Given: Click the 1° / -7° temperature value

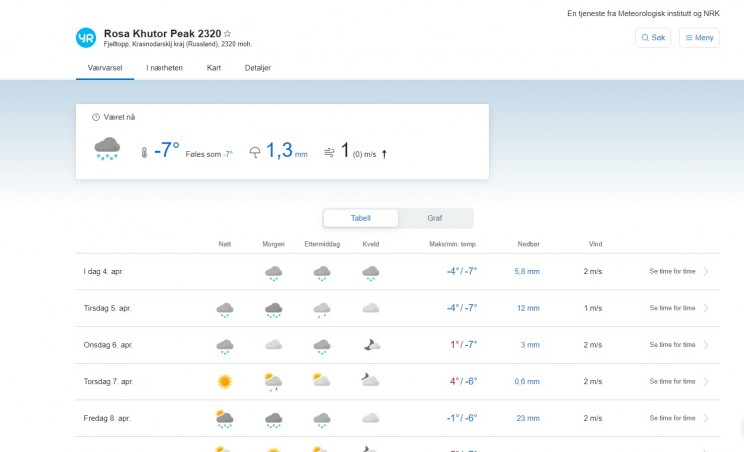Looking at the screenshot, I should coord(464,345).
